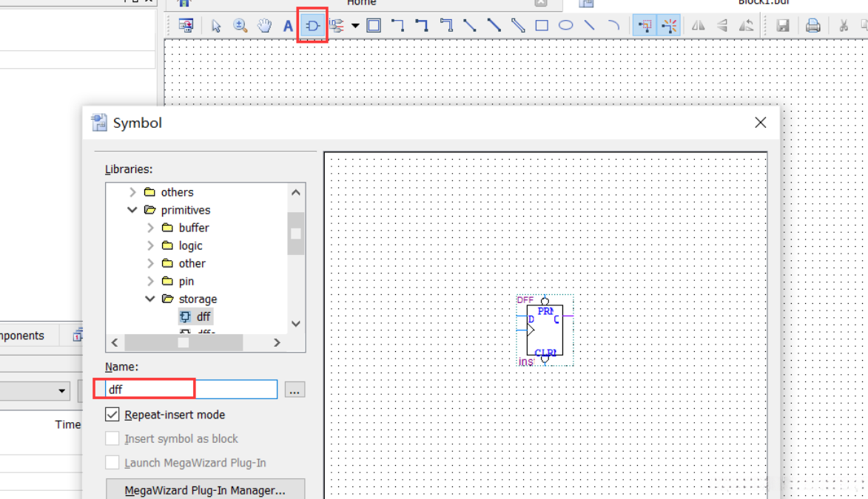The height and width of the screenshot is (499, 868).
Task: Open the Pin tool dropdown arrow
Action: click(355, 25)
